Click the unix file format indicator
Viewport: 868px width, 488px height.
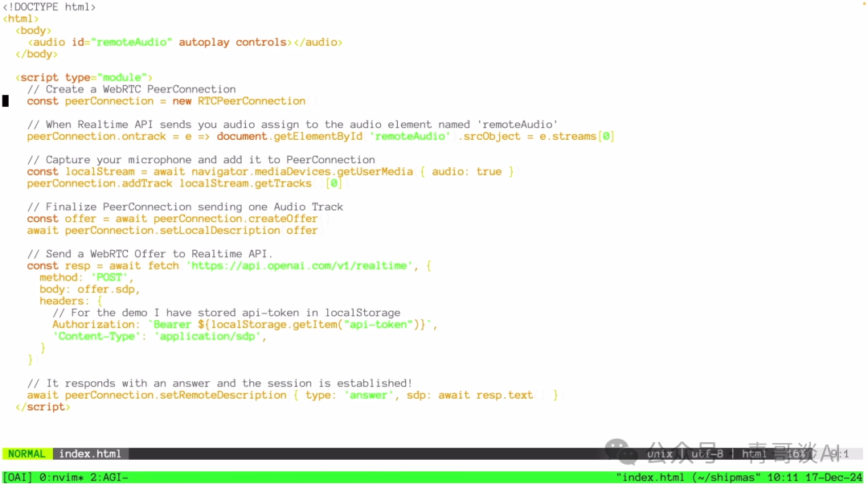[660, 454]
